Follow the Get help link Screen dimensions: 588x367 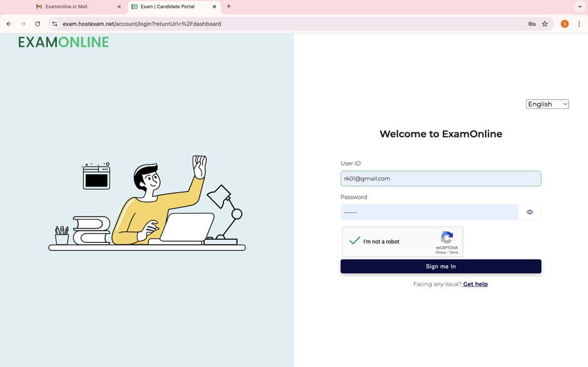point(475,284)
